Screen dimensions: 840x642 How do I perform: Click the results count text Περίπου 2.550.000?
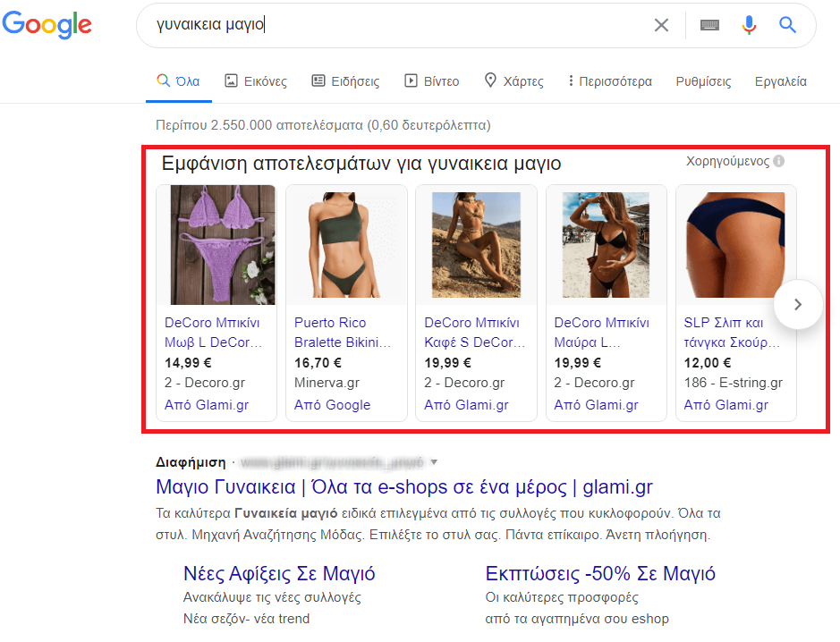pos(323,125)
